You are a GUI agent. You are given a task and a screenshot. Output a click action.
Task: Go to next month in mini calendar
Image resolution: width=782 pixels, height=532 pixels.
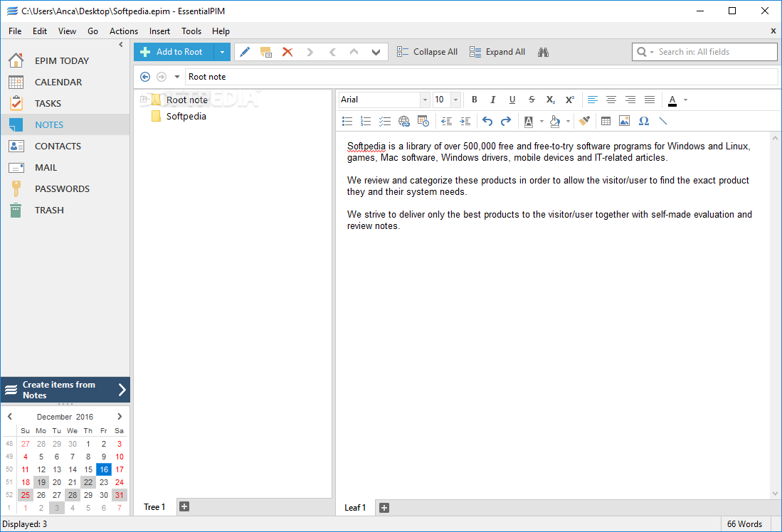120,416
